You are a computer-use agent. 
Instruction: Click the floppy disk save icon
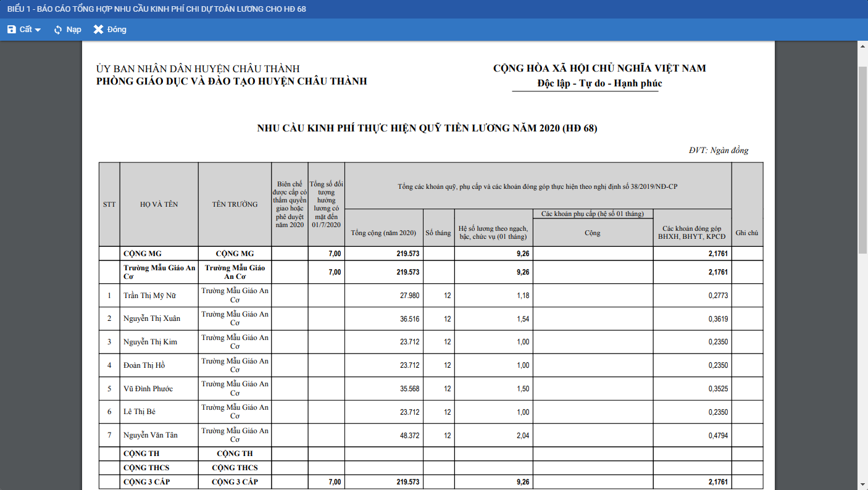[12, 30]
